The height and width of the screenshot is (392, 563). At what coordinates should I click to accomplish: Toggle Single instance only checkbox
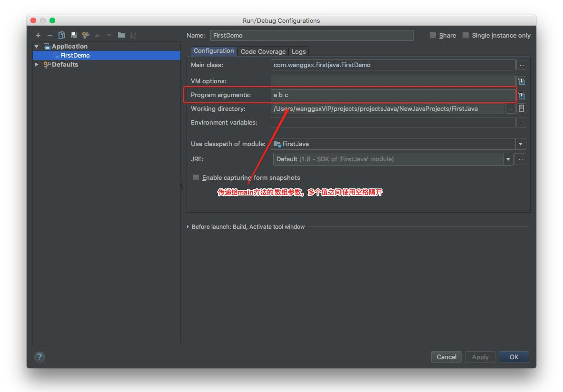tap(465, 35)
